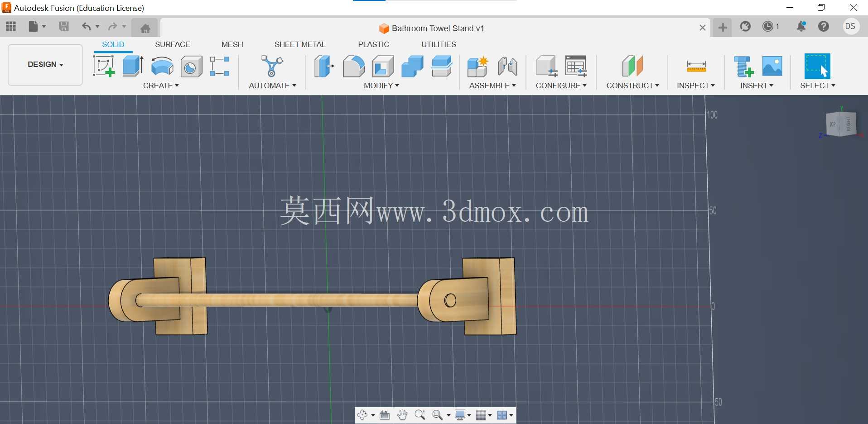This screenshot has height=424, width=868.
Task: Select the Hole tool
Action: click(191, 67)
